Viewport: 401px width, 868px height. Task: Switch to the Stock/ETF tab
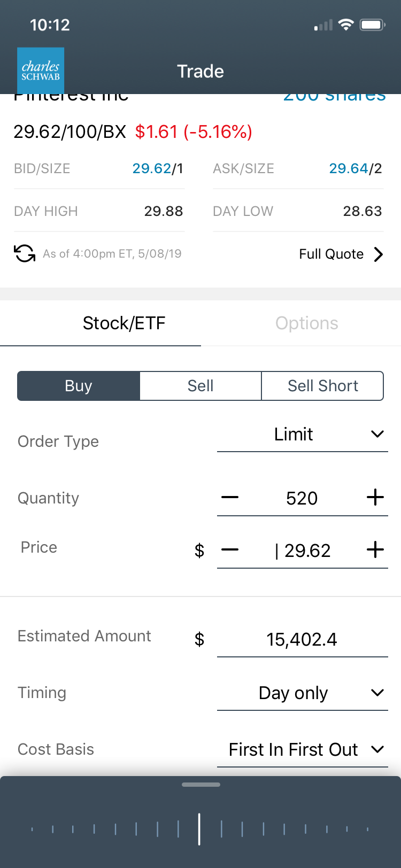124,323
